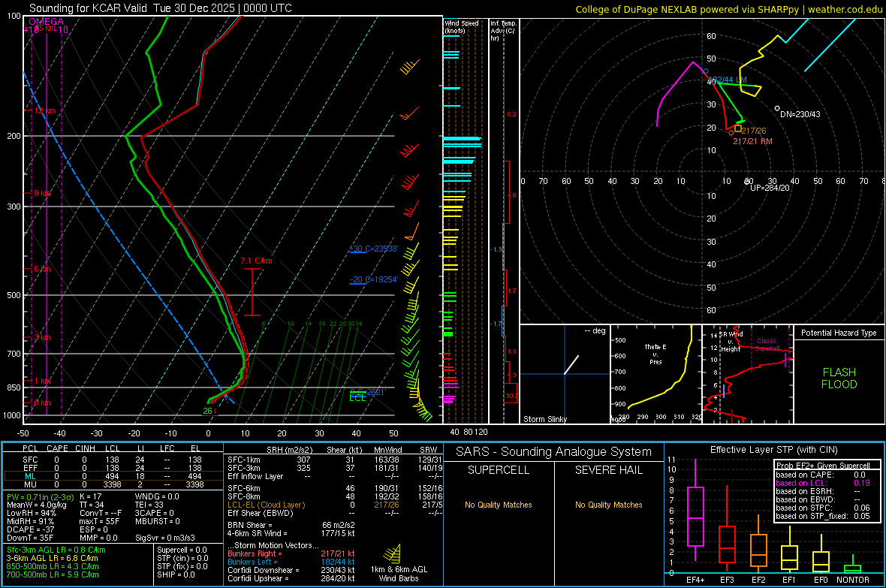Select the '3-6km AGL LR = 6.8 C/km' line
886x588 pixels.
52,558
